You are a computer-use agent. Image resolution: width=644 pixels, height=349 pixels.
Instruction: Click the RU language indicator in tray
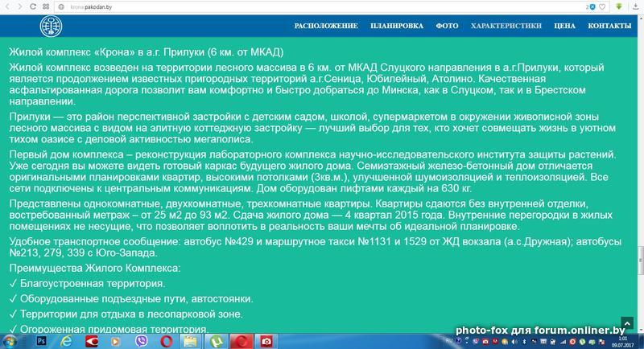tap(448, 341)
